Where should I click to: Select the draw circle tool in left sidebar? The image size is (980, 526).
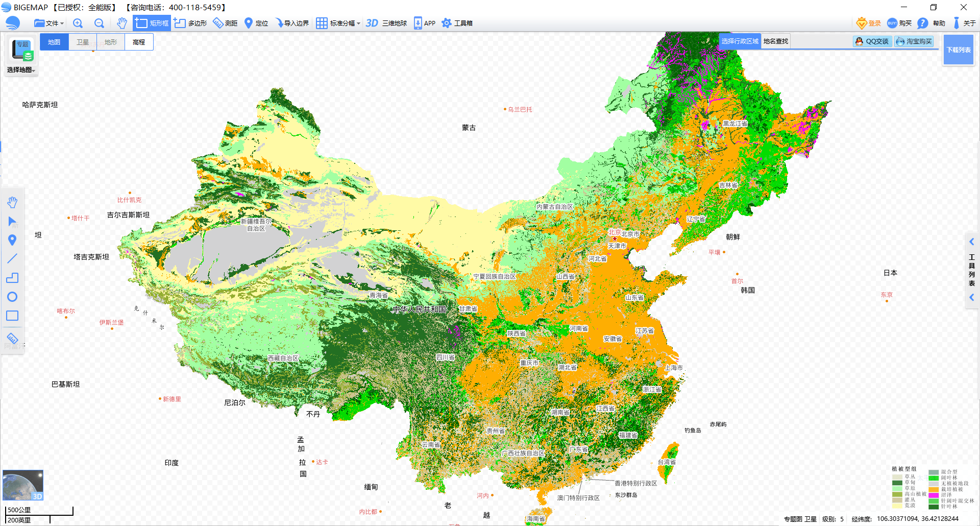[12, 297]
